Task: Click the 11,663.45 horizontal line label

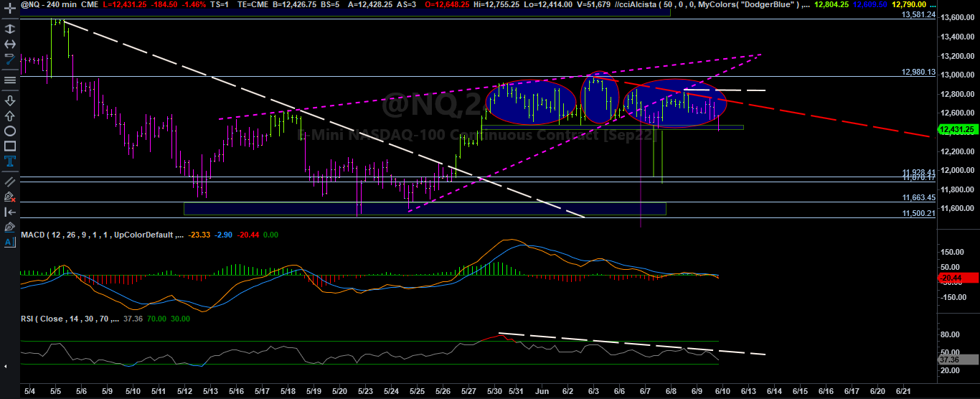Action: pyautogui.click(x=918, y=197)
